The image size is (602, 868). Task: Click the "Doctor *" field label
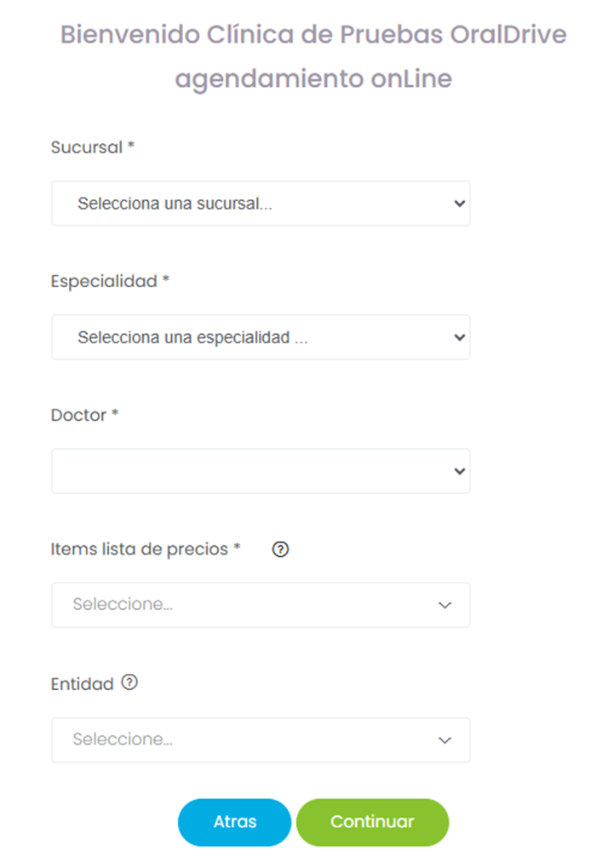click(84, 415)
